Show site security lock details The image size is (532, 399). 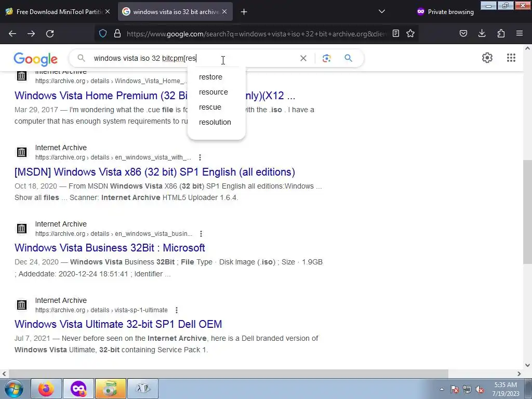117,34
